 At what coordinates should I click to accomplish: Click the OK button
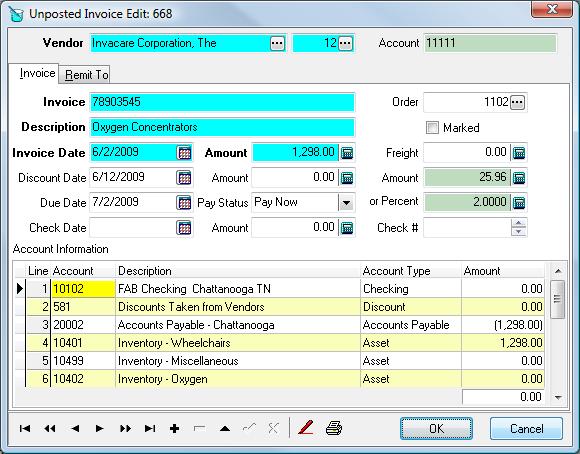click(x=436, y=428)
